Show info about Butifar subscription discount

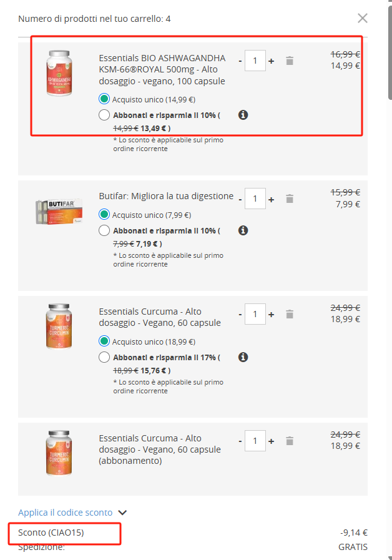coord(243,230)
